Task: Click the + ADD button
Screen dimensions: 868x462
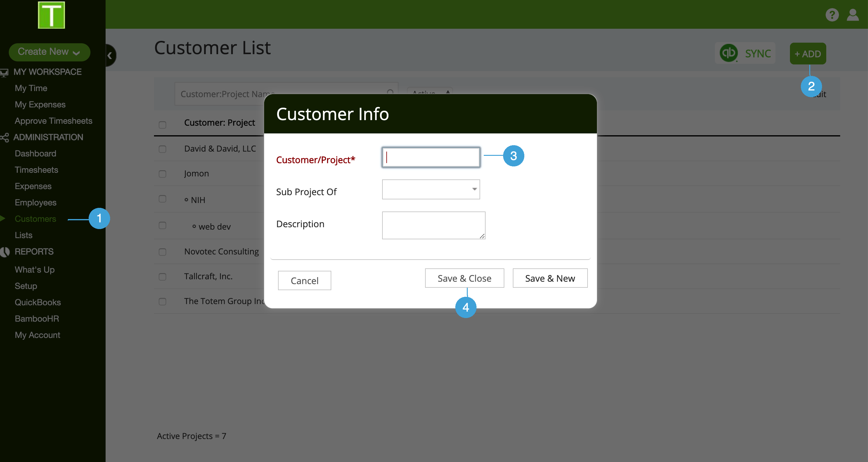Action: pyautogui.click(x=808, y=54)
